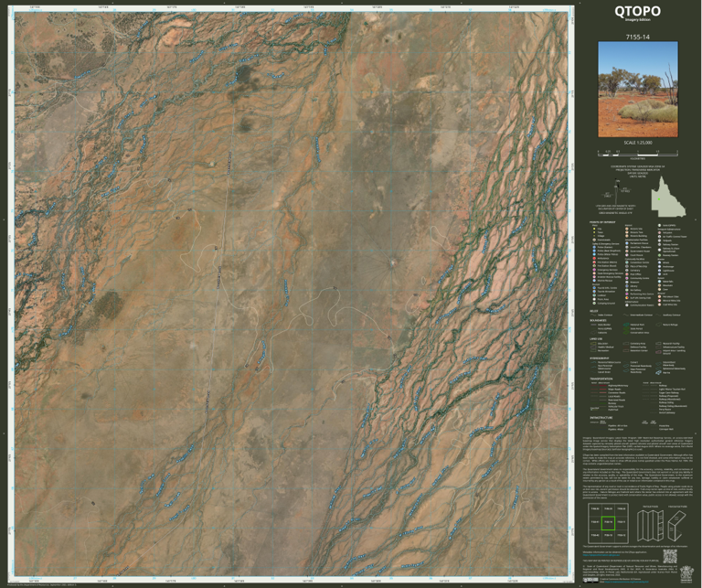Select the sheet number 7155-14 heading
Image resolution: width=702 pixels, height=588 pixels.
[638, 37]
